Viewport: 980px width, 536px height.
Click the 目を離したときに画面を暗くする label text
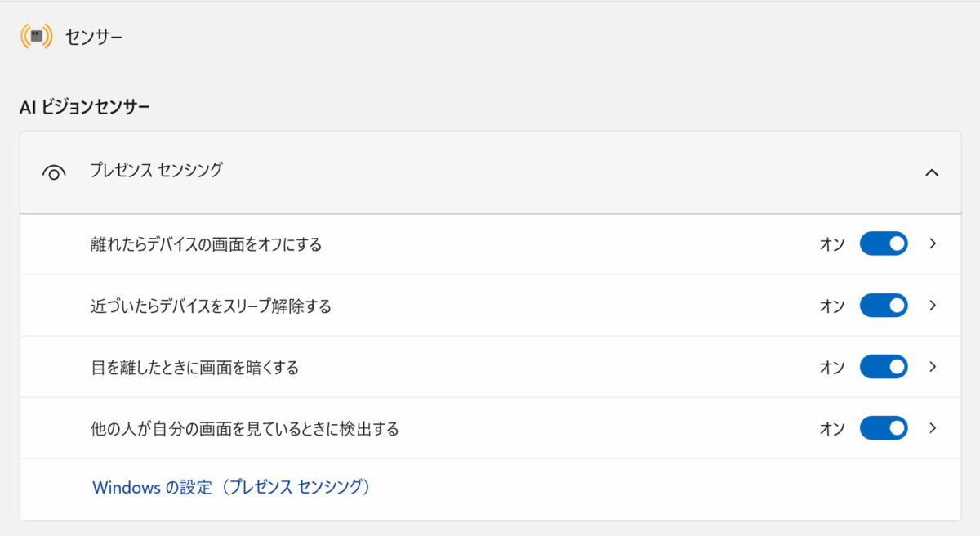pos(195,368)
